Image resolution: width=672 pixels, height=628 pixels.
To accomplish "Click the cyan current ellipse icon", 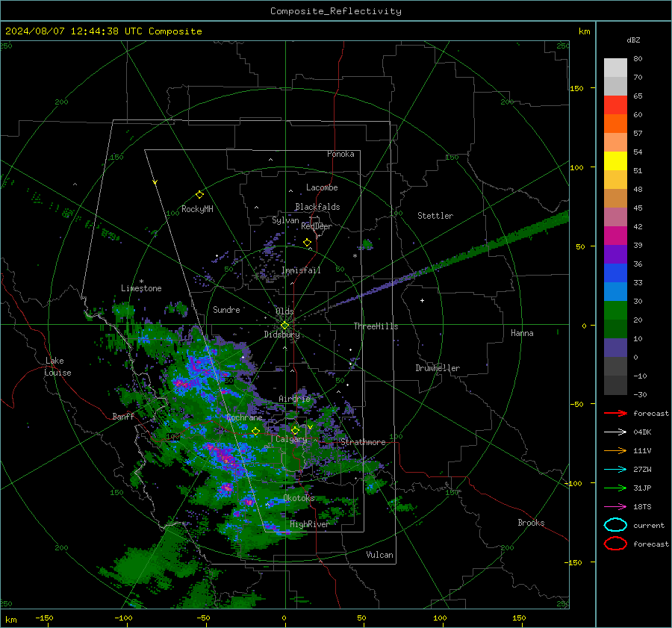I will pyautogui.click(x=615, y=525).
